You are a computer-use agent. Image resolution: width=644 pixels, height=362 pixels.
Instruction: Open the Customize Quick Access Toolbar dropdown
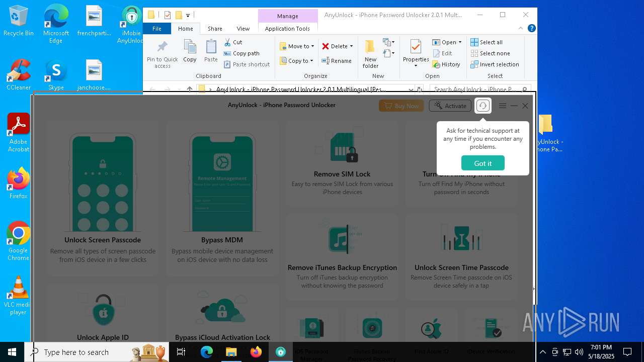pos(188,15)
